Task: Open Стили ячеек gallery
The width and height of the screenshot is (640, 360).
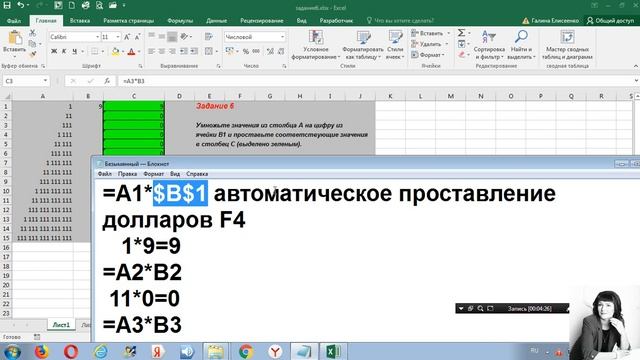Action: [395, 45]
